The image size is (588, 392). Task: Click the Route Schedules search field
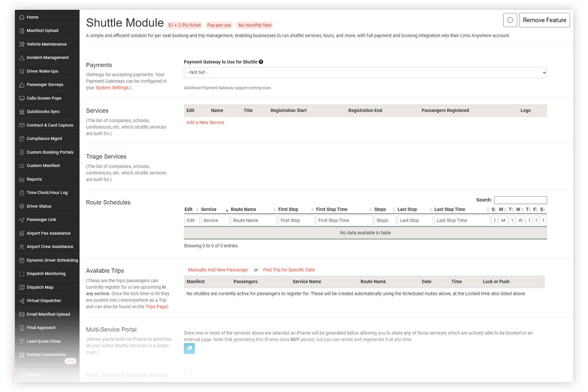pyautogui.click(x=520, y=200)
